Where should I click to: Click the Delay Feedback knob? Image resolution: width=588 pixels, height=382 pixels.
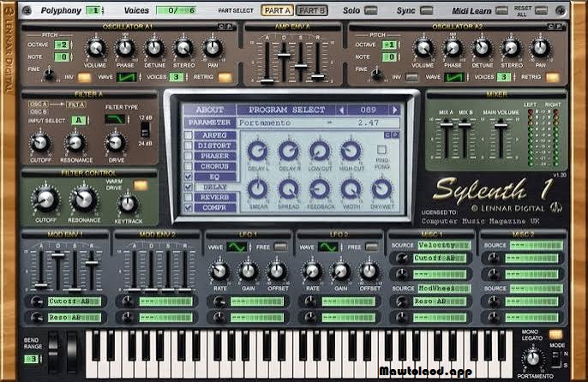(x=320, y=189)
